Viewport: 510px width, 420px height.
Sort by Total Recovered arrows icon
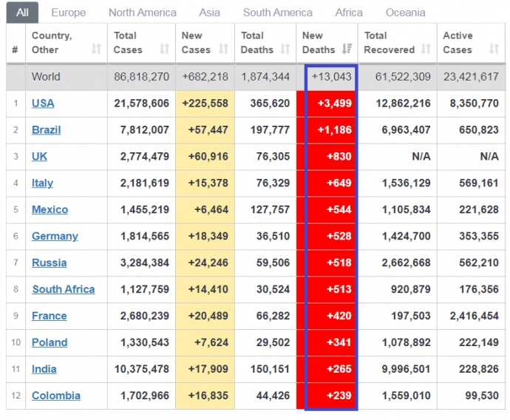(x=426, y=50)
